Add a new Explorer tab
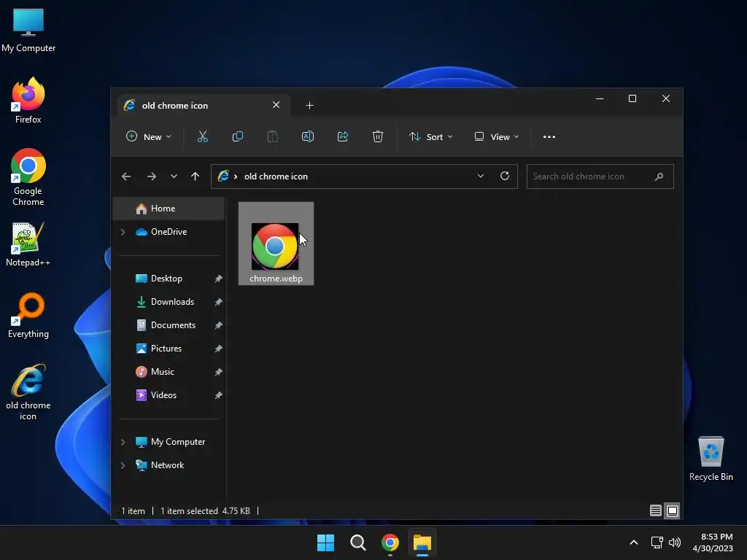 309,106
